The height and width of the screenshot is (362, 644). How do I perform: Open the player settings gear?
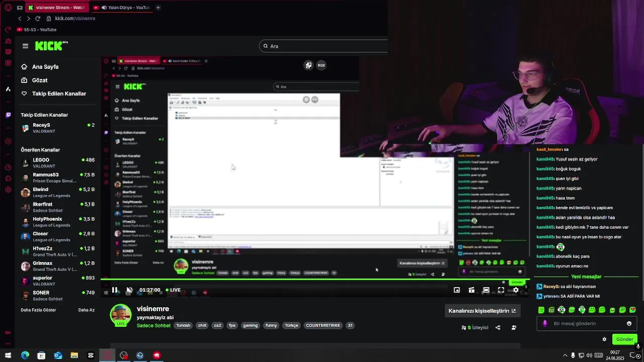(516, 290)
